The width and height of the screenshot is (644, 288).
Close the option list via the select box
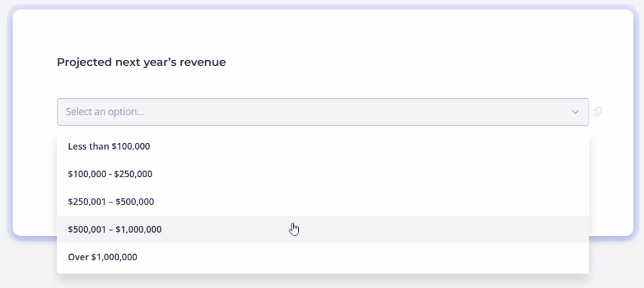pyautogui.click(x=323, y=112)
